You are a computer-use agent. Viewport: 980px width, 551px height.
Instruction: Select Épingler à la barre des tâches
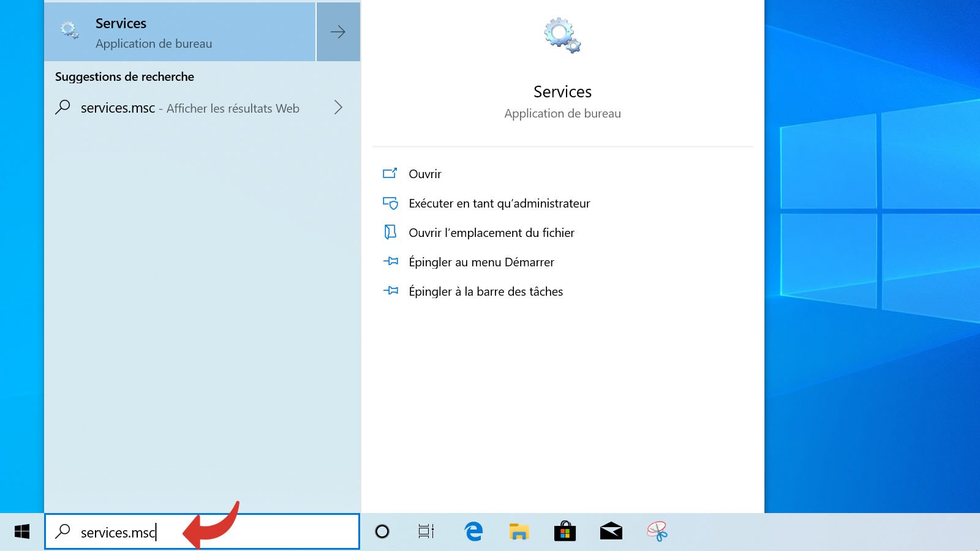[485, 291]
